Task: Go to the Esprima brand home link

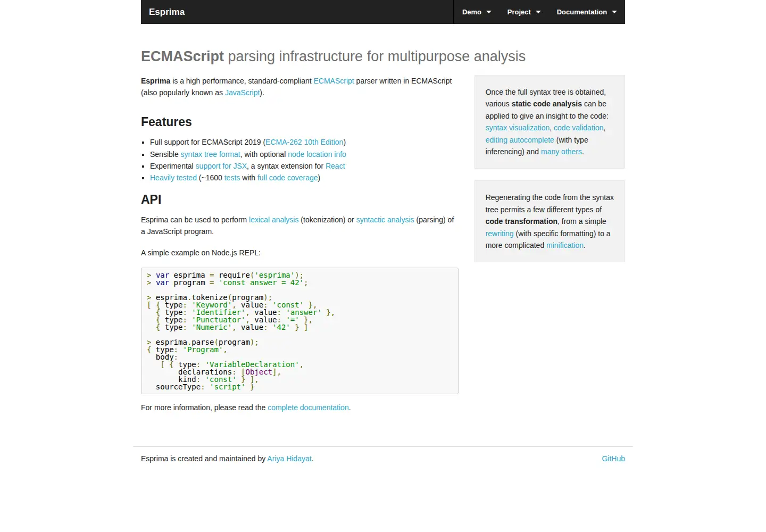Action: [x=167, y=12]
